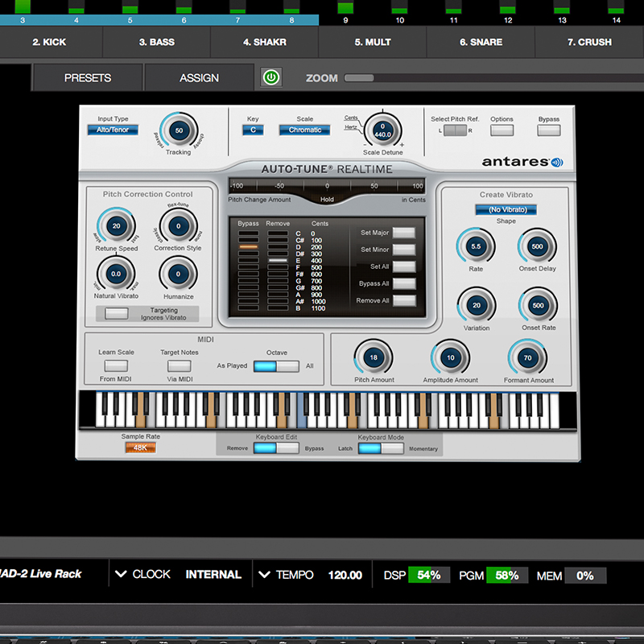Switch Keyboard Edit Remove/Bypass toggle
This screenshot has width=644, height=644.
276,448
